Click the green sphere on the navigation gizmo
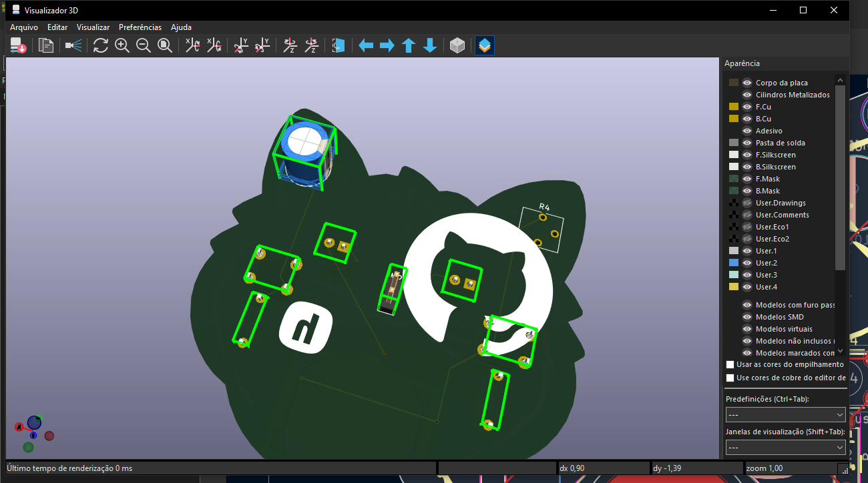The height and width of the screenshot is (483, 868). coord(29,447)
